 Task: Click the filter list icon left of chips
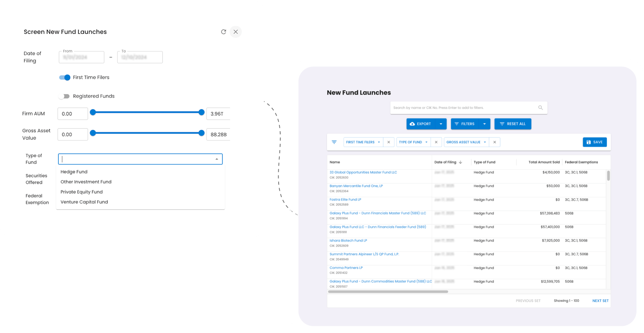334,142
